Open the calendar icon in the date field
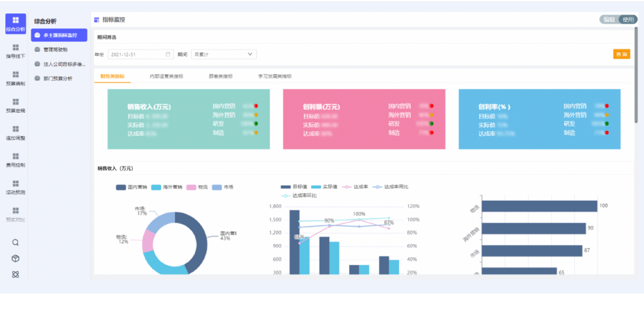 pyautogui.click(x=168, y=54)
